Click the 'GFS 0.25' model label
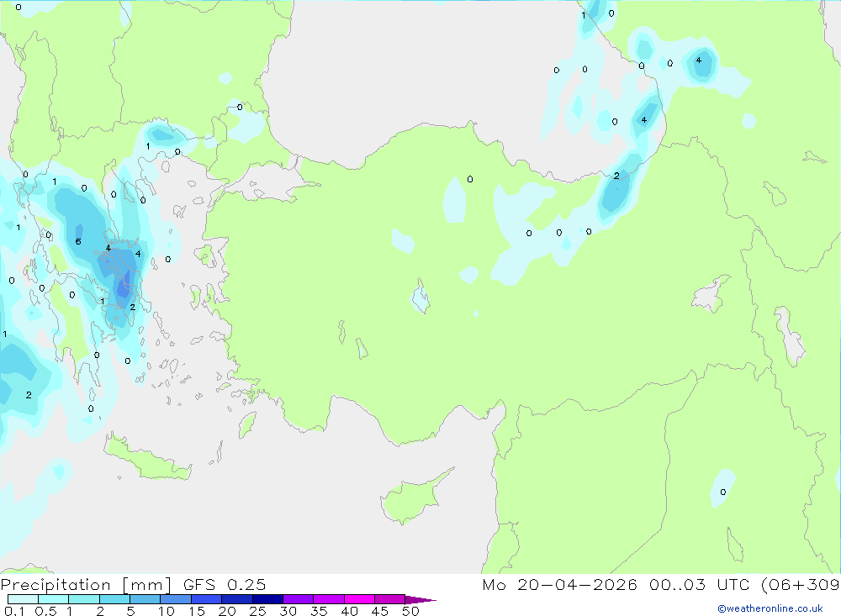 click(x=225, y=585)
